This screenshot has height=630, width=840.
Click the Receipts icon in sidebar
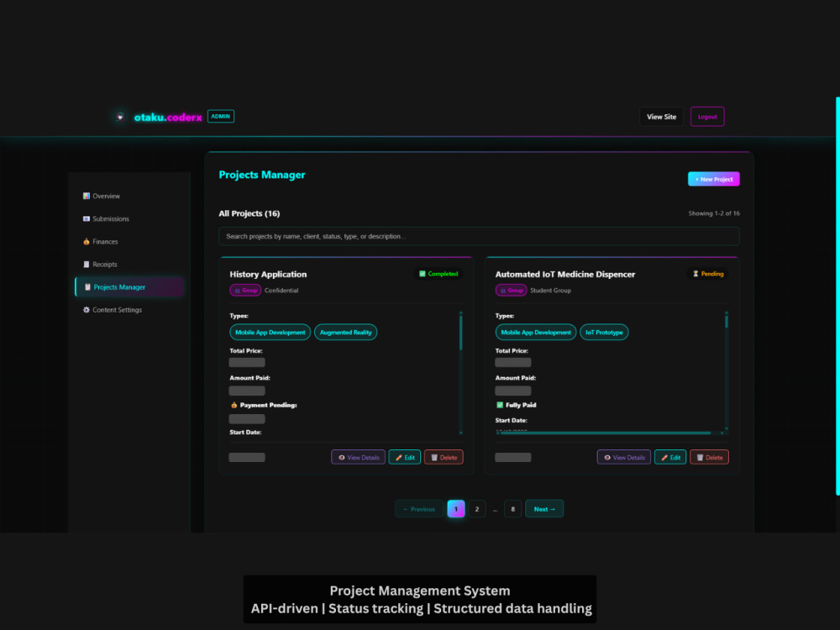point(87,264)
